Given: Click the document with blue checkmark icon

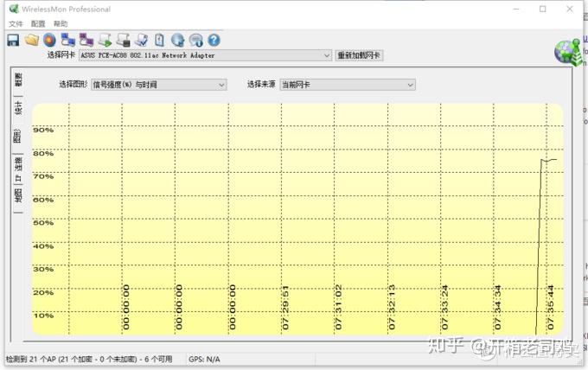Looking at the screenshot, I should (x=142, y=40).
